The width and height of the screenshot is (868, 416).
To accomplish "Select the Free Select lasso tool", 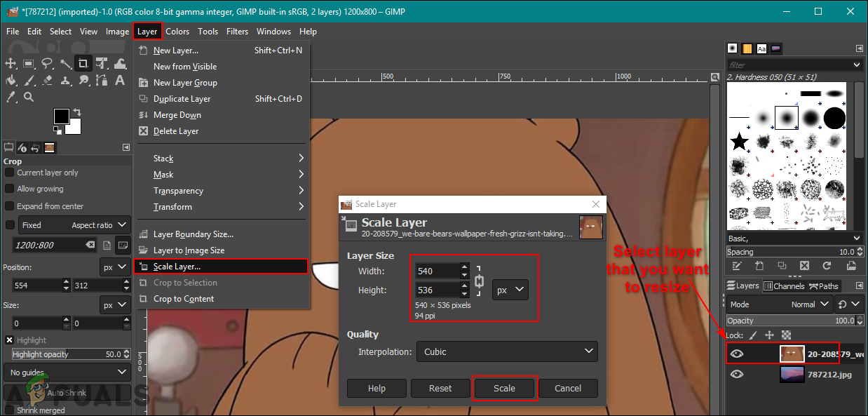I will pos(48,63).
